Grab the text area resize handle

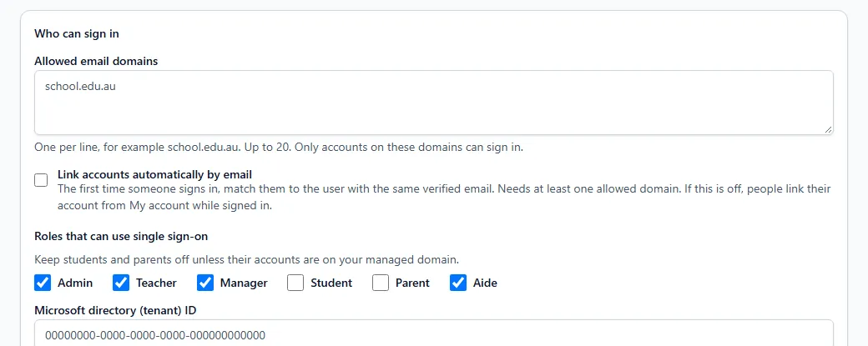[x=828, y=129]
